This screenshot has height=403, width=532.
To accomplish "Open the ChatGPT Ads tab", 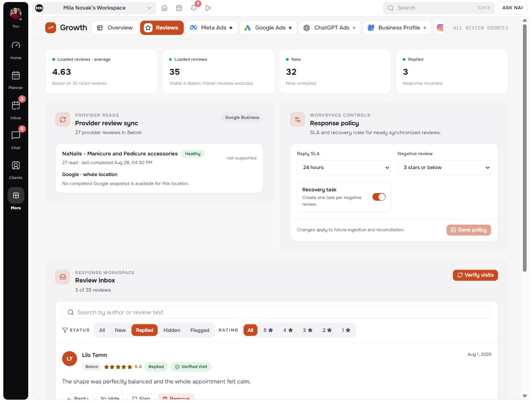I will click(330, 28).
